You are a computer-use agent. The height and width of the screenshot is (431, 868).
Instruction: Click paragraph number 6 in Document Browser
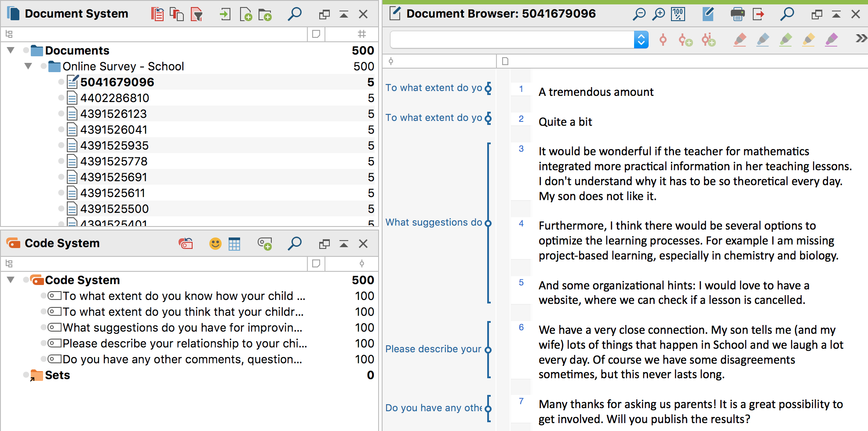coord(521,327)
